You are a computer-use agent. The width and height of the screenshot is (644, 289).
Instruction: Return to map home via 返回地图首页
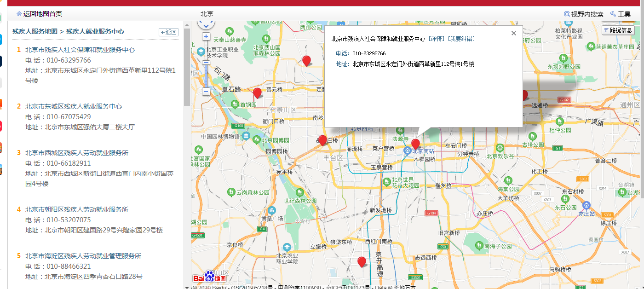[x=39, y=14]
